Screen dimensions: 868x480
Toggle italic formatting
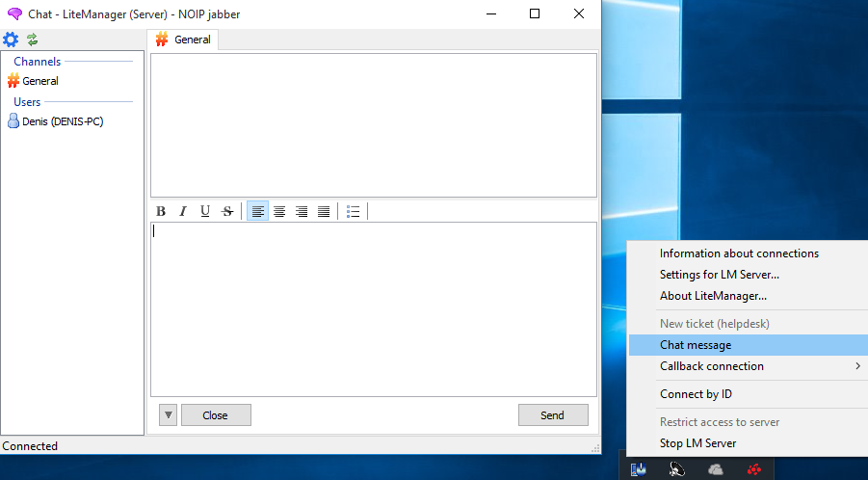click(x=183, y=211)
